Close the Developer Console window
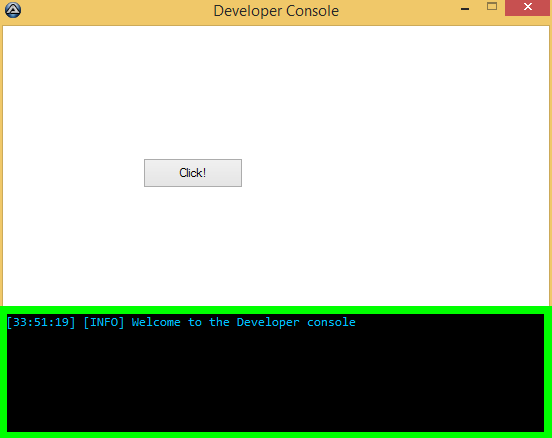The height and width of the screenshot is (438, 552). coord(528,8)
